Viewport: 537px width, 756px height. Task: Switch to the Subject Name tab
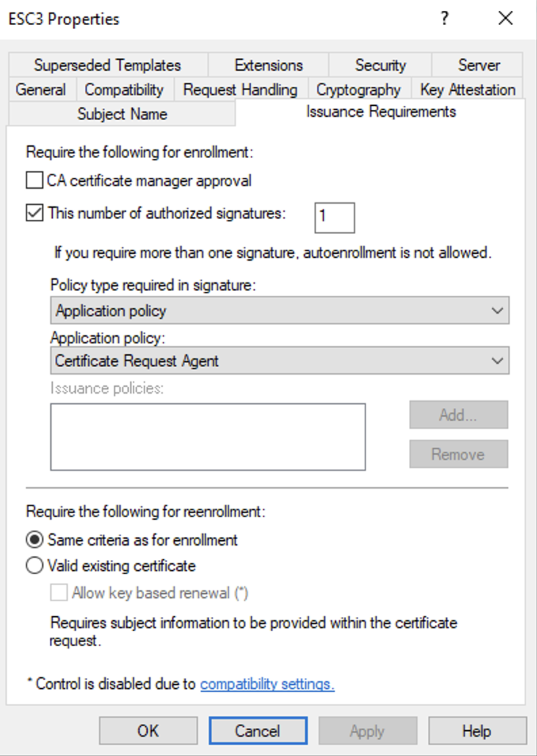click(122, 114)
